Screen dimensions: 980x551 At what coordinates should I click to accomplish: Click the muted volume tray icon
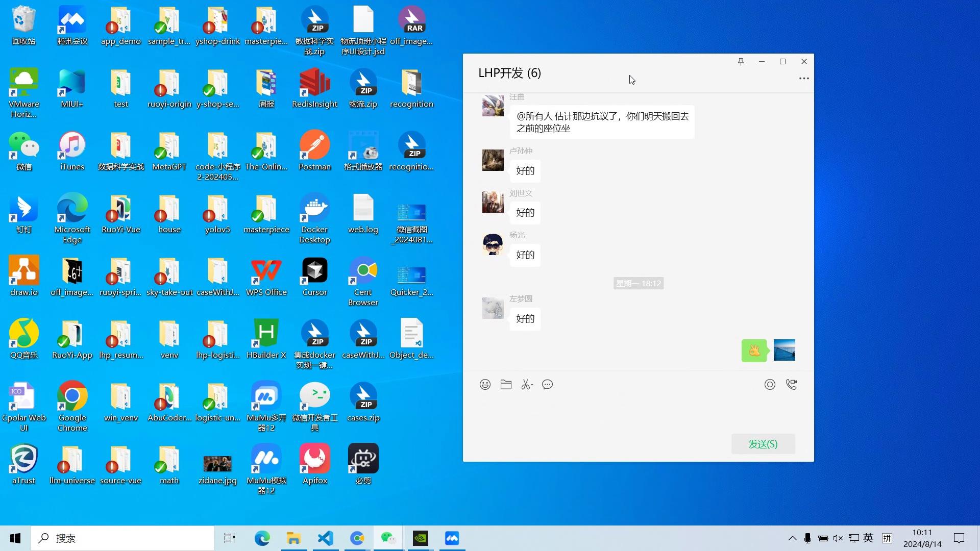pos(838,538)
